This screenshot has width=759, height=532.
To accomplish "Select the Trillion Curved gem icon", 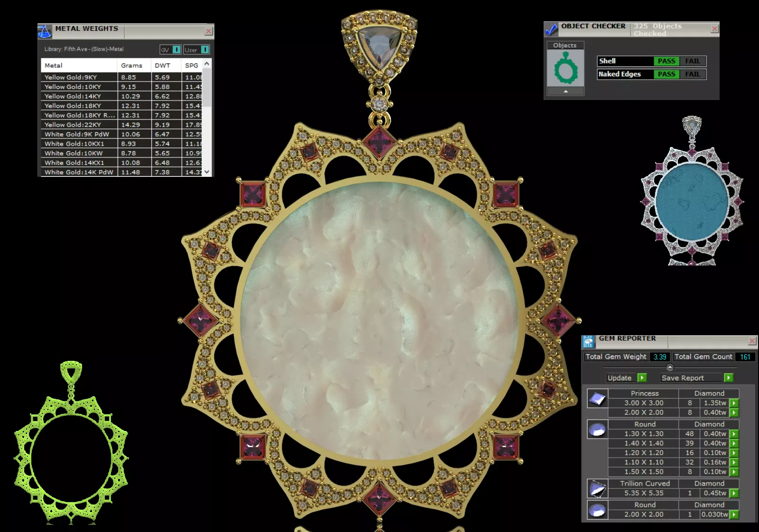I will click(597, 489).
